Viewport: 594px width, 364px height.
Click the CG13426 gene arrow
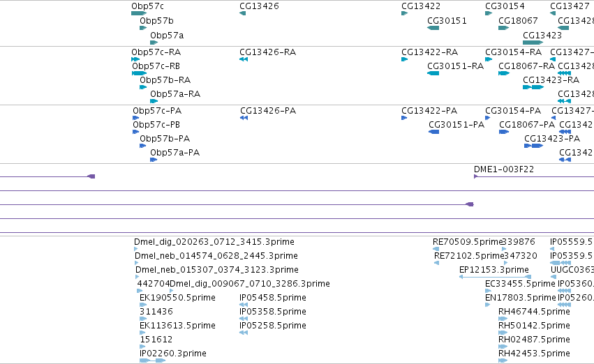point(242,14)
